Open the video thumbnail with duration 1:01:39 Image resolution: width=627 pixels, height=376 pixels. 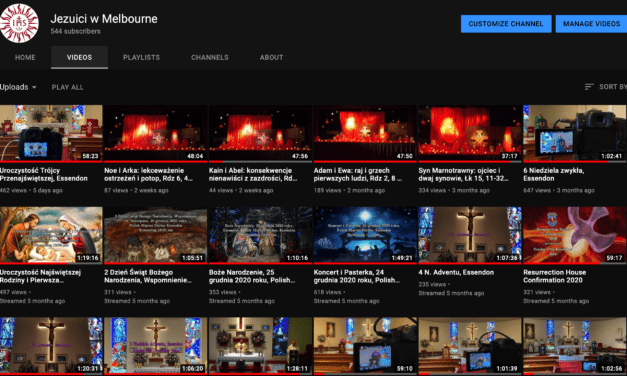click(470, 346)
